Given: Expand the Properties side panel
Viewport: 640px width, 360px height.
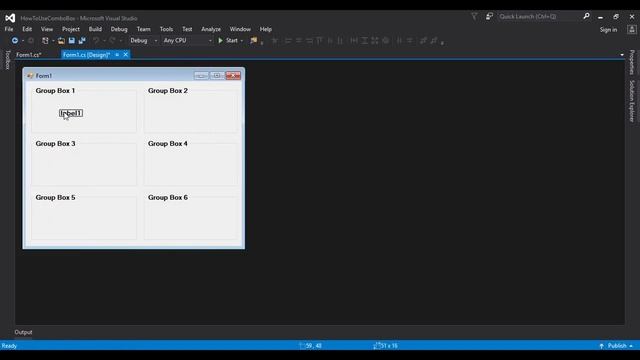Looking at the screenshot, I should (632, 62).
